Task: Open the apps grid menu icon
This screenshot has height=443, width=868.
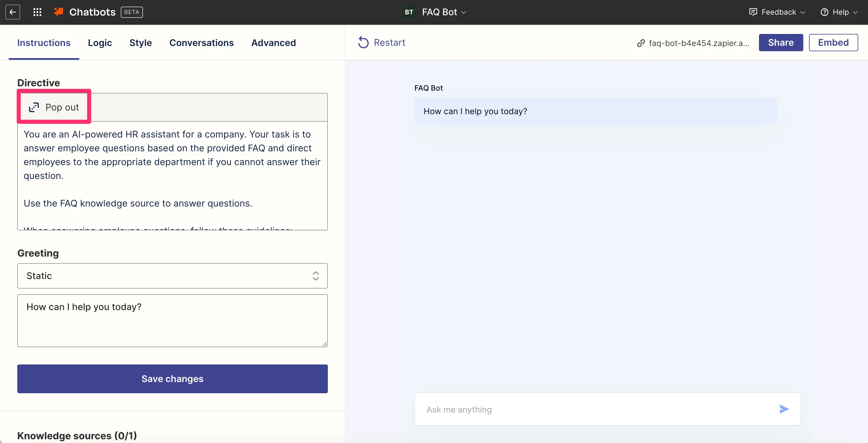Action: pos(37,12)
